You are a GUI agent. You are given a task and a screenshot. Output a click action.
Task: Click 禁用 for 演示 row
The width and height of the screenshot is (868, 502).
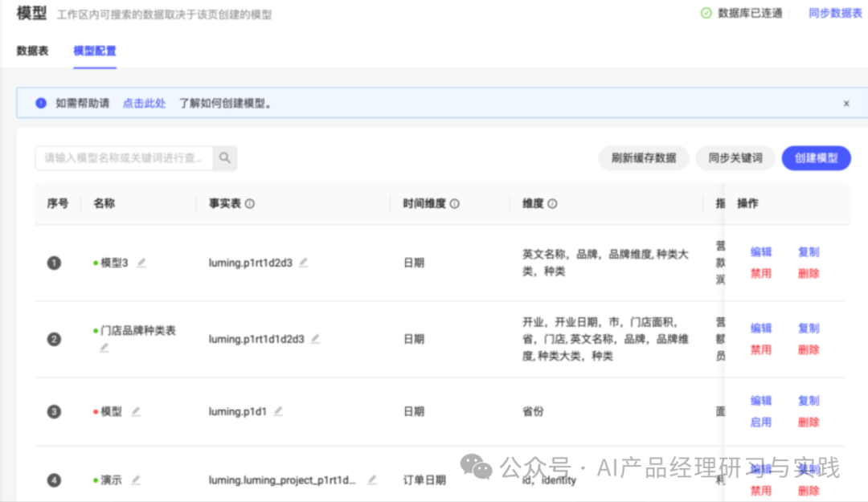761,491
